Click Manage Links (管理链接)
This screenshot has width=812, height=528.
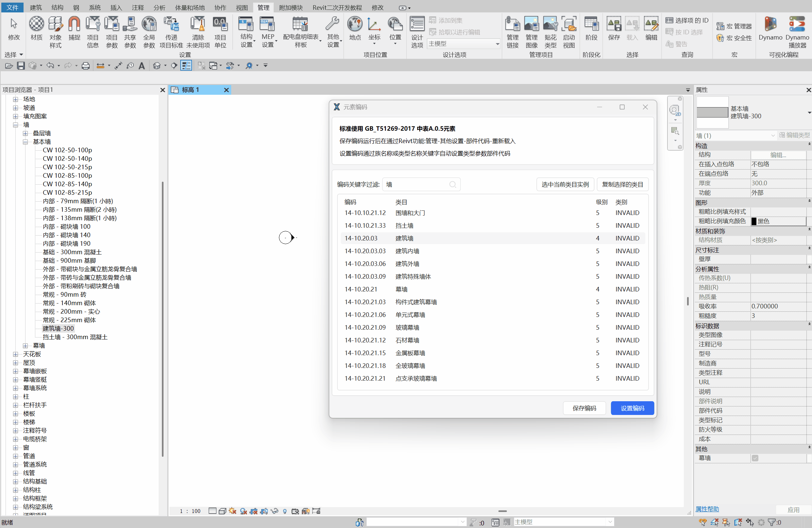coord(512,32)
